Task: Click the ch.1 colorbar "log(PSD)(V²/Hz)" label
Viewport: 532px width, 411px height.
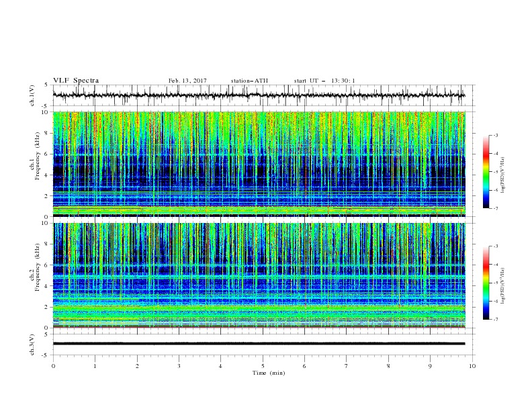Action: pos(502,175)
